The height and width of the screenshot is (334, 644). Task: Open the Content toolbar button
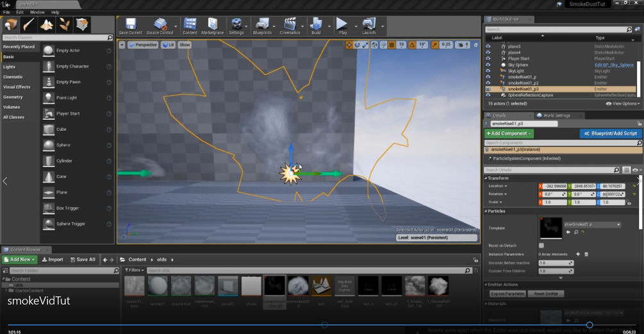click(x=190, y=26)
